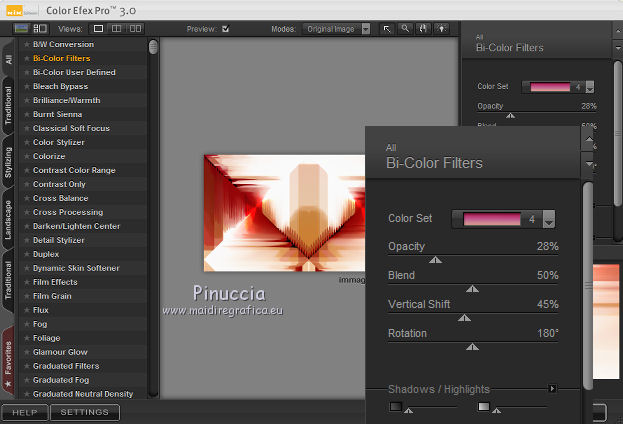623x424 pixels.
Task: Click the Vertical Shift slider handle
Action: (464, 318)
